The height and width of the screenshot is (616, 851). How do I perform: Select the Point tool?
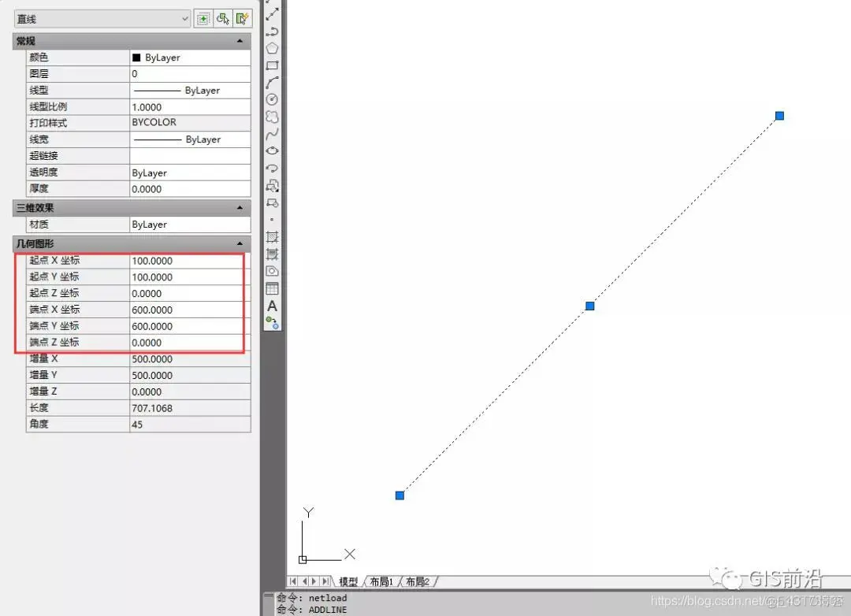pyautogui.click(x=272, y=220)
